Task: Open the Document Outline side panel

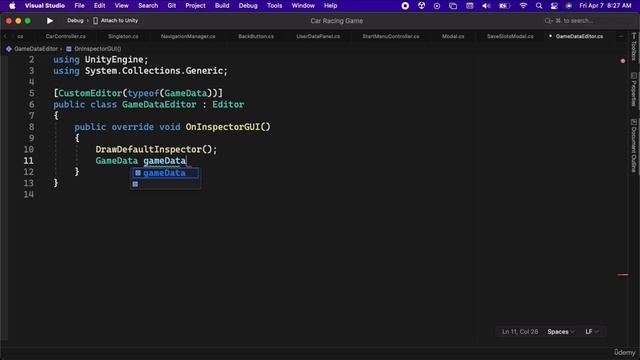Action: [633, 146]
